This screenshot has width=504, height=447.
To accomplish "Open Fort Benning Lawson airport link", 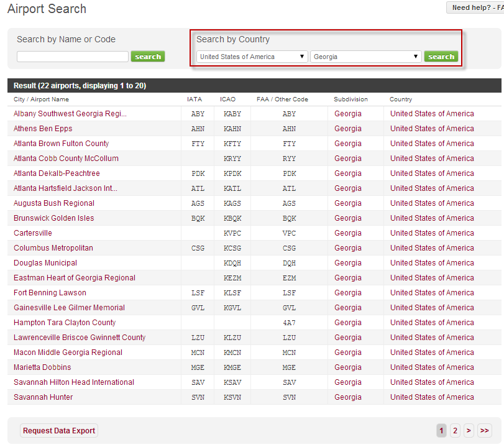I will tap(50, 293).
